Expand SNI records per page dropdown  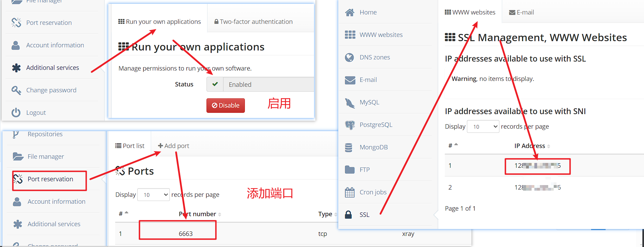pyautogui.click(x=483, y=127)
